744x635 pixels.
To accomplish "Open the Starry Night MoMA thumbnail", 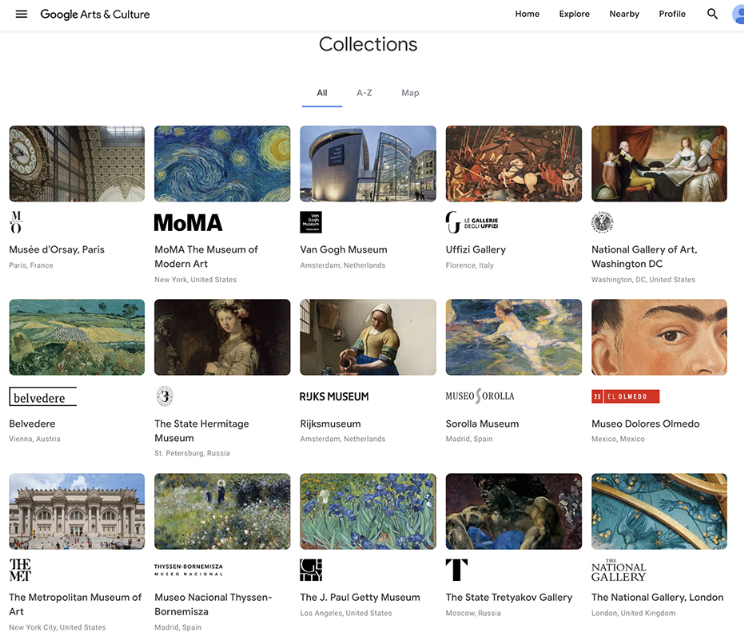I will tap(222, 164).
